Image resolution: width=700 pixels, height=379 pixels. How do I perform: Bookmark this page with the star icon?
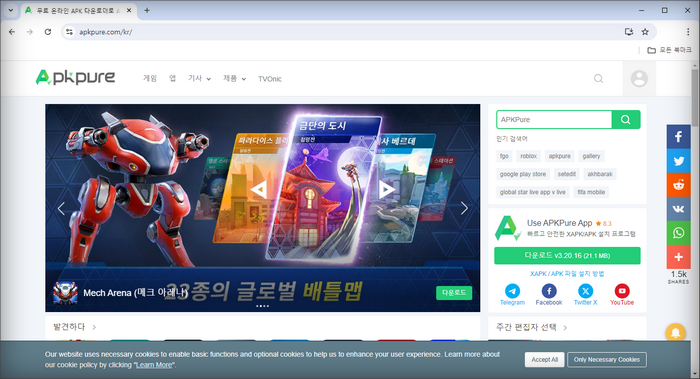click(x=645, y=32)
